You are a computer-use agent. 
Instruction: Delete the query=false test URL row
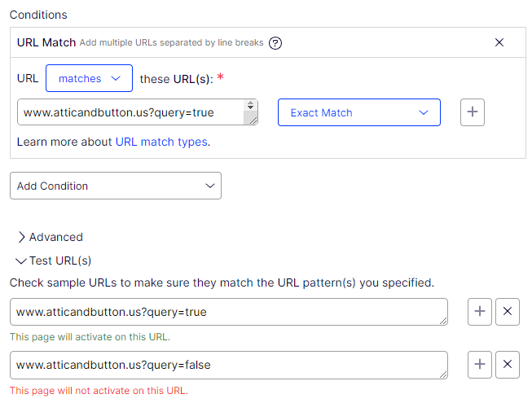(x=508, y=365)
